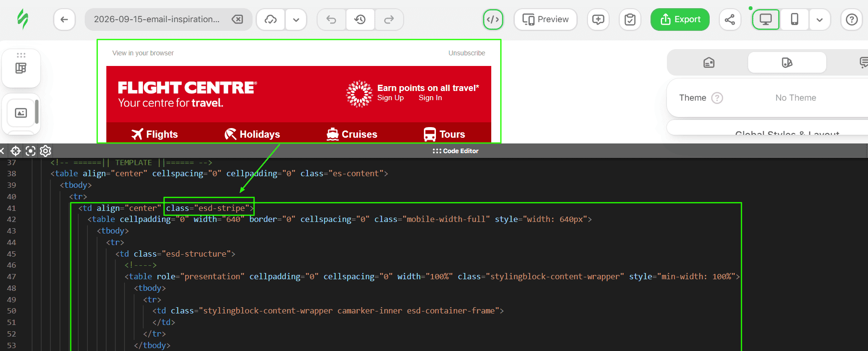This screenshot has width=868, height=351.
Task: Open the structures and blocks sidebar icon
Action: point(21,68)
